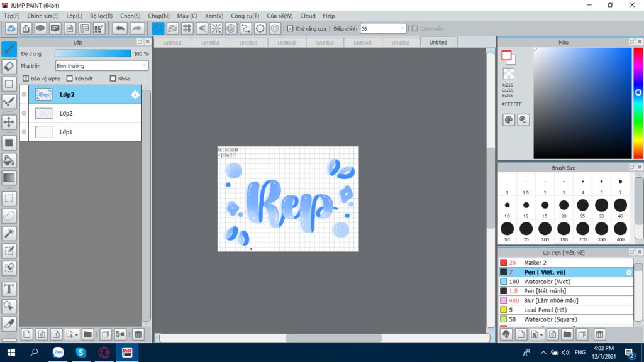Enable radial lines snap guide
Viewport: 644px width, 362px height.
(x=216, y=28)
